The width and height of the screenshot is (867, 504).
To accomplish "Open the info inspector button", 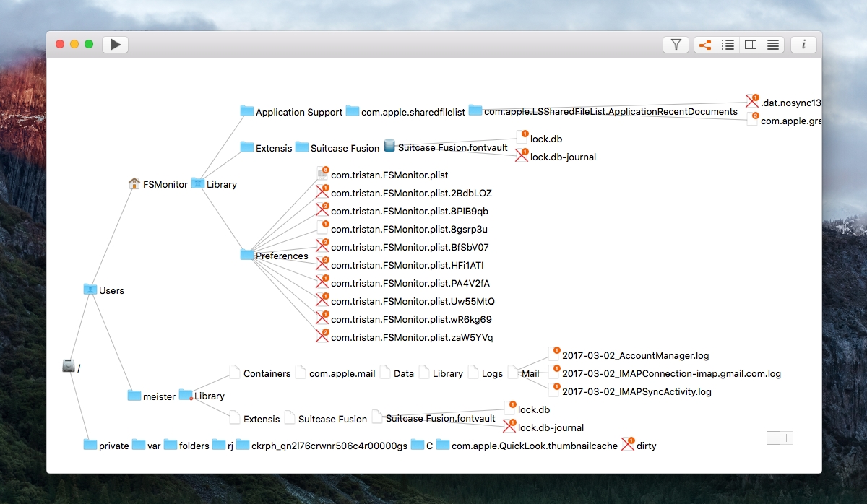I will tap(803, 45).
